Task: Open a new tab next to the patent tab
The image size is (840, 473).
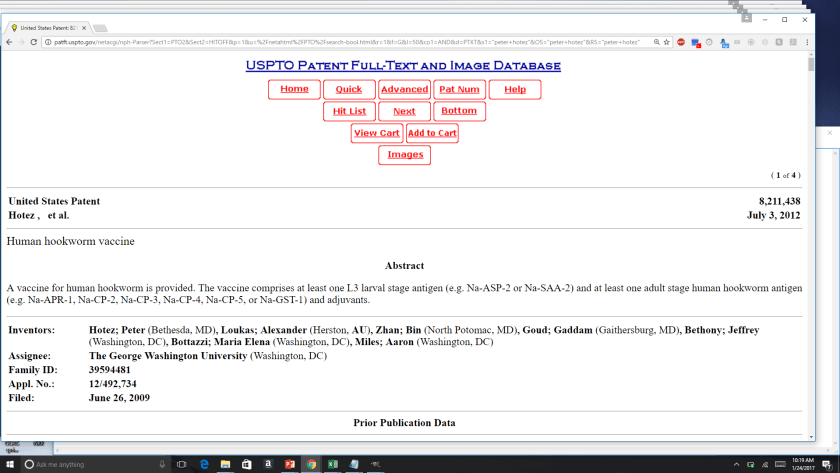Action: pos(100,28)
